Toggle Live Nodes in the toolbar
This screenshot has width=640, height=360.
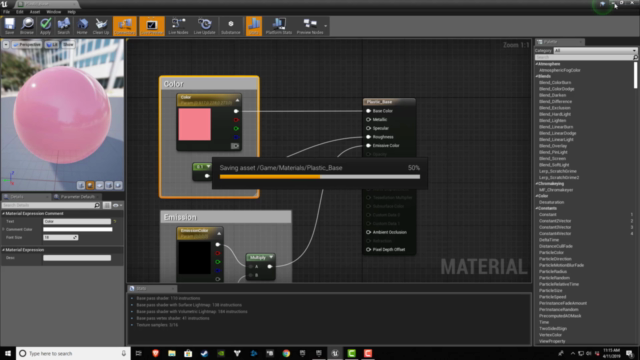click(x=178, y=26)
